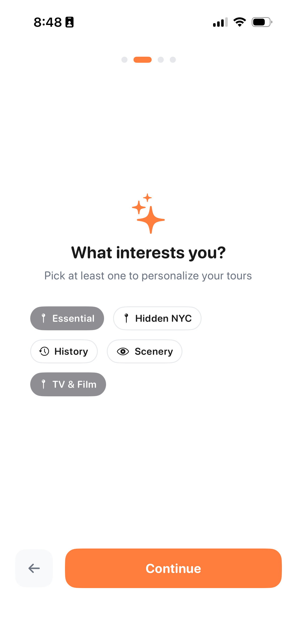Image resolution: width=297 pixels, height=644 pixels.
Task: Click the back arrow icon
Action: [34, 568]
